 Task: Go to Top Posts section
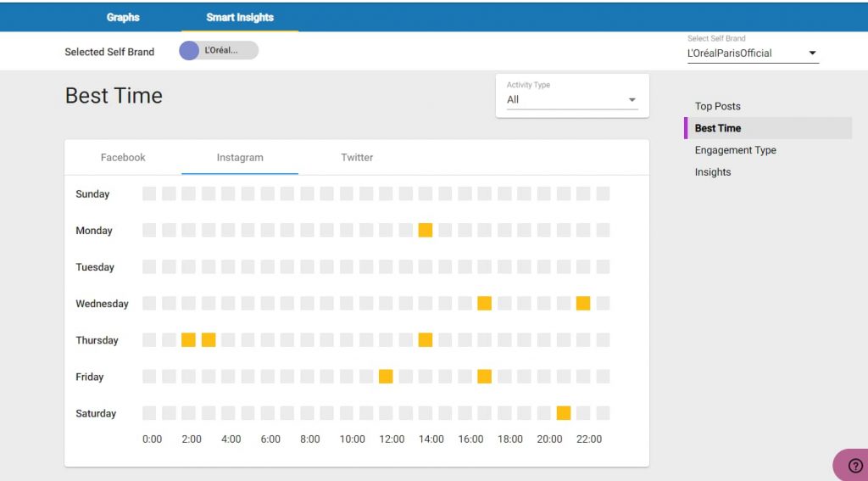point(717,106)
